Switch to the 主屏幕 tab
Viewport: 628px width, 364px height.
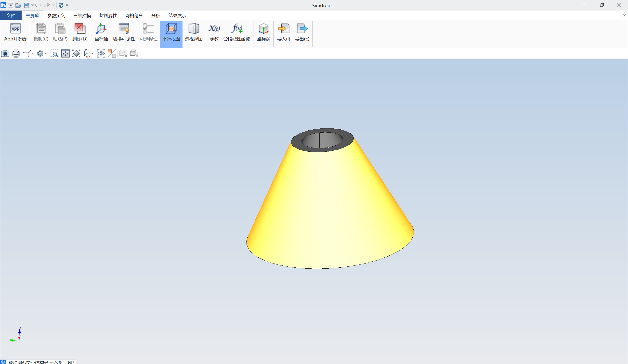pos(32,15)
